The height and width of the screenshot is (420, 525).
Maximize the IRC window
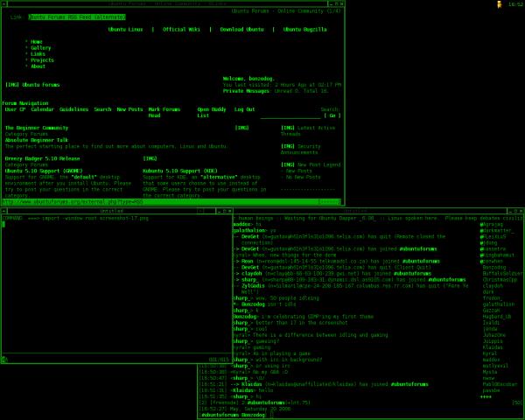pos(515,211)
